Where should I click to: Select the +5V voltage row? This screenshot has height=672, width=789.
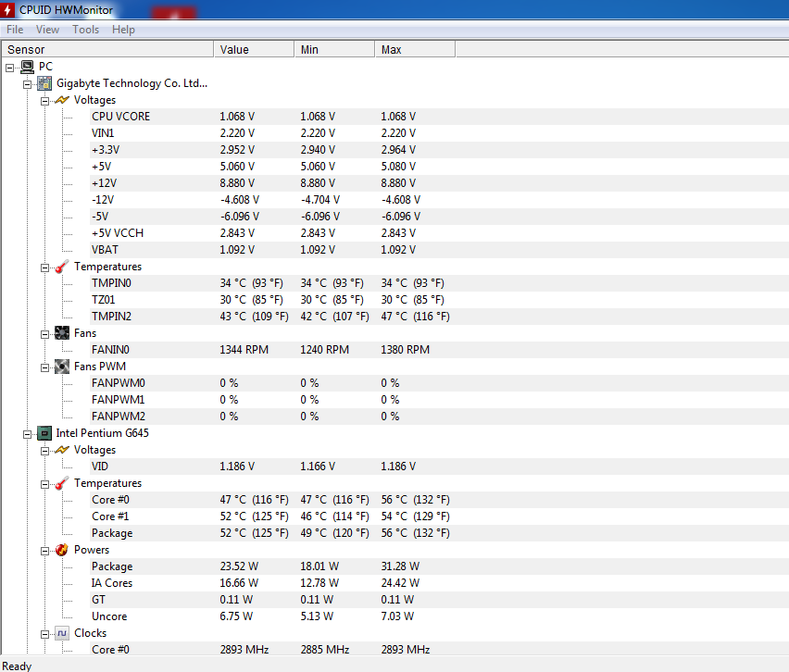pos(438,166)
